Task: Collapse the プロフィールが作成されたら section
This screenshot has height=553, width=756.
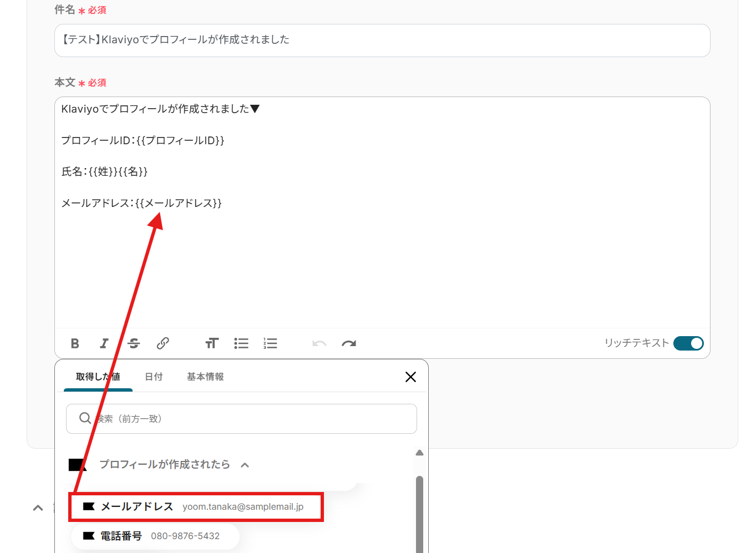Action: (x=245, y=465)
